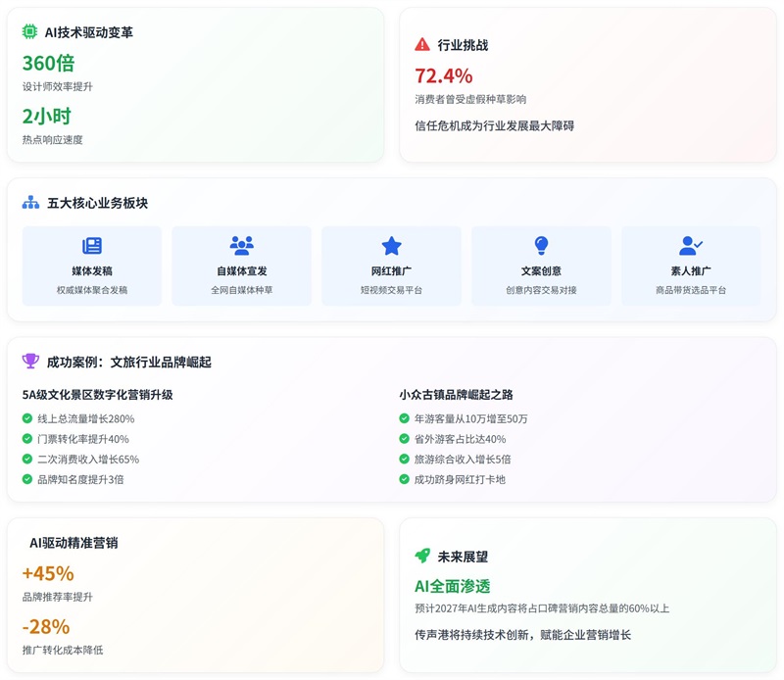Click the 360倍 efficiency statistic
The width and height of the screenshot is (784, 680).
(49, 63)
